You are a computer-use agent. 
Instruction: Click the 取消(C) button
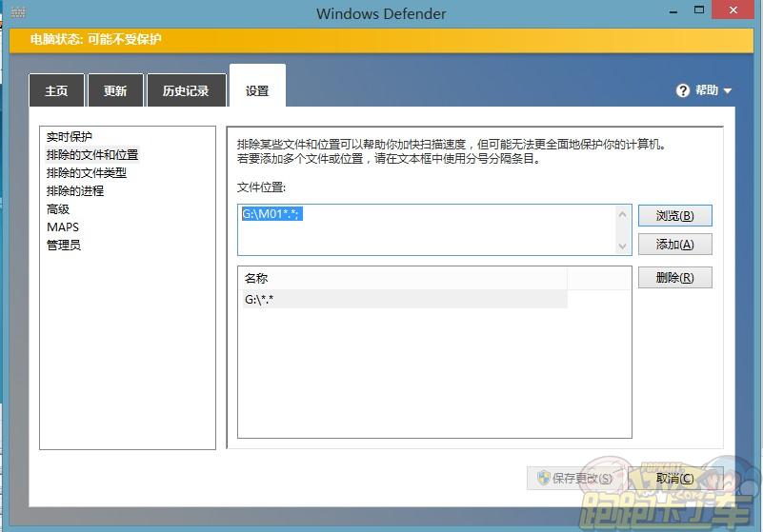[675, 478]
